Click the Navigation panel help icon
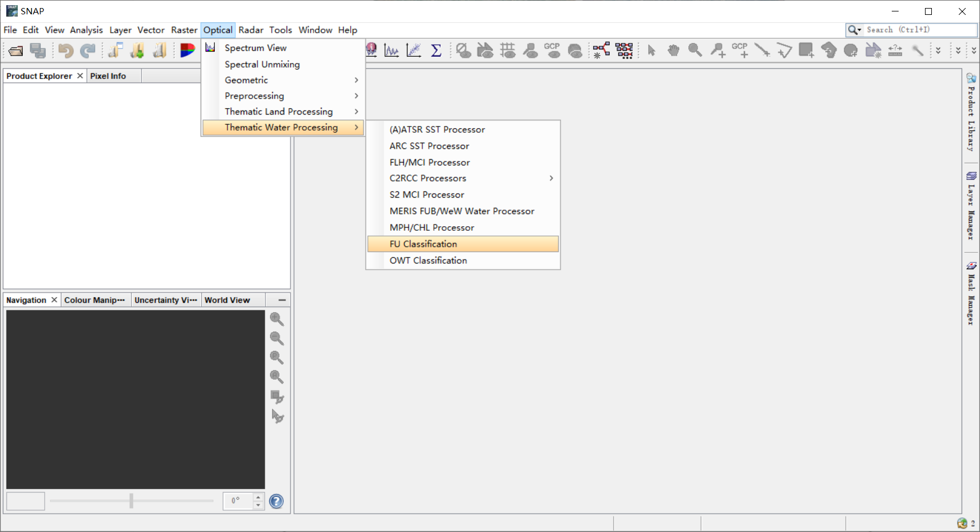The width and height of the screenshot is (980, 532). coord(276,502)
